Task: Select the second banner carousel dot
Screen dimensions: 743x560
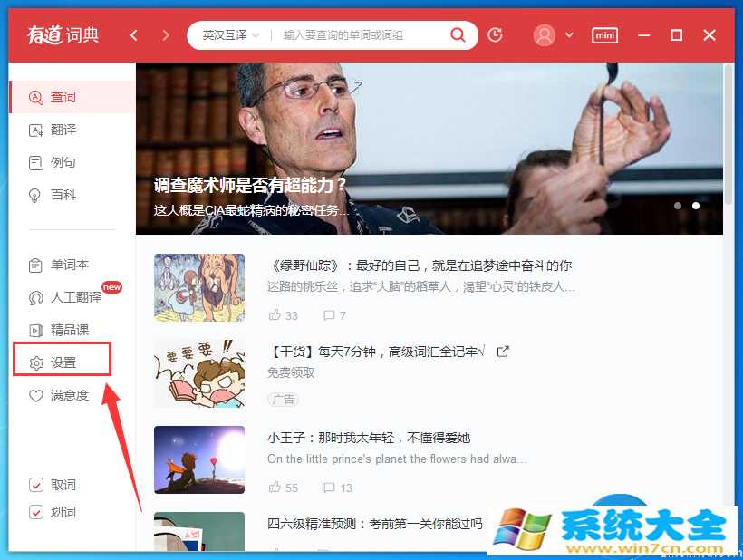Action: tap(696, 206)
